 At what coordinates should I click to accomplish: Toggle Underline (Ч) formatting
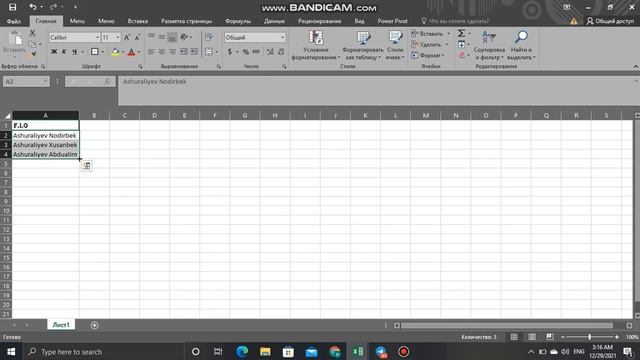74,52
